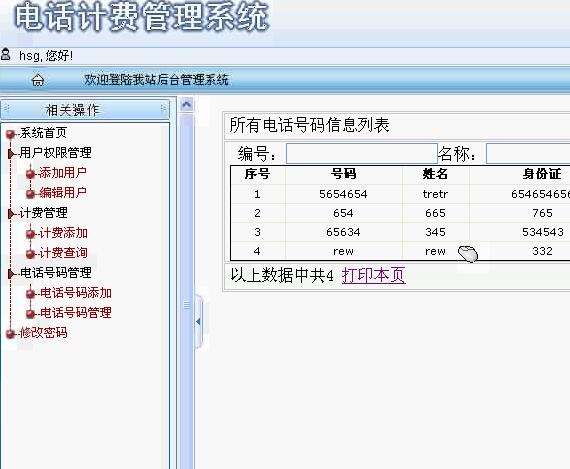The width and height of the screenshot is (570, 469).
Task: Go to 计费添加
Action: pyautogui.click(x=63, y=233)
